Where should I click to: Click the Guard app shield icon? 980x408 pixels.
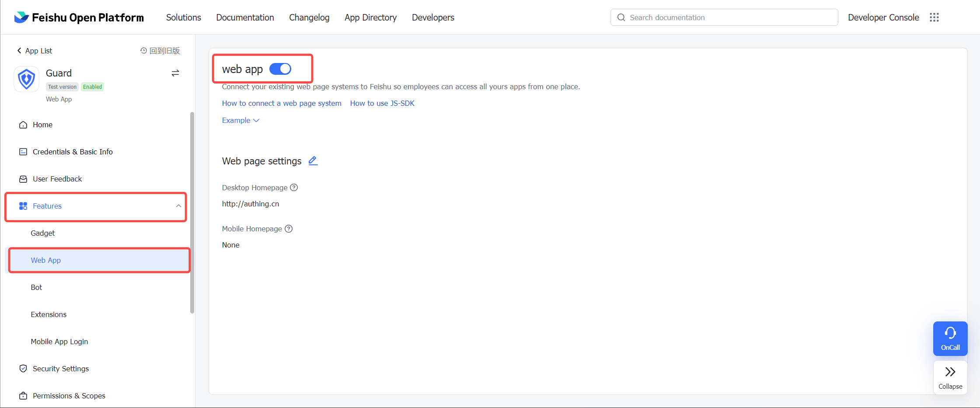[x=27, y=79]
